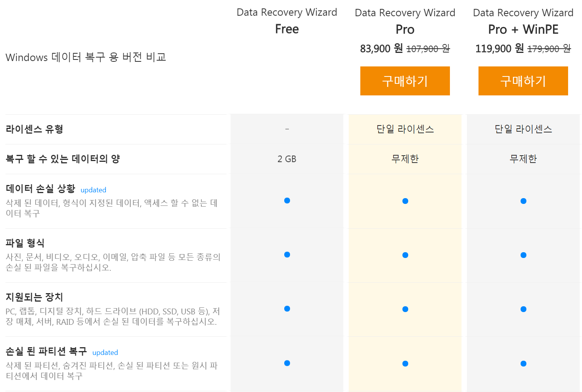Select the Data Recovery Wizard Free heading
This screenshot has height=392, width=582.
tap(287, 20)
